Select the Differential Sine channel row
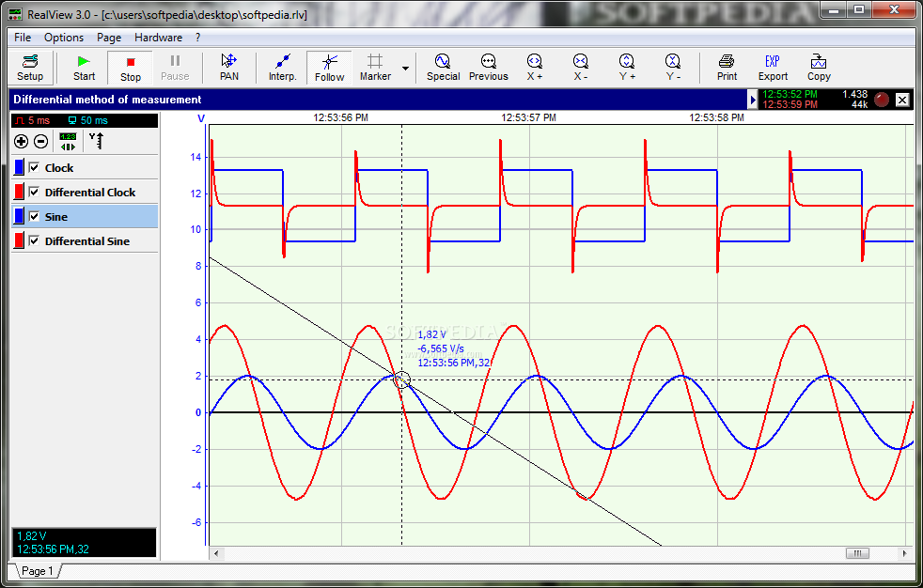 coord(85,241)
